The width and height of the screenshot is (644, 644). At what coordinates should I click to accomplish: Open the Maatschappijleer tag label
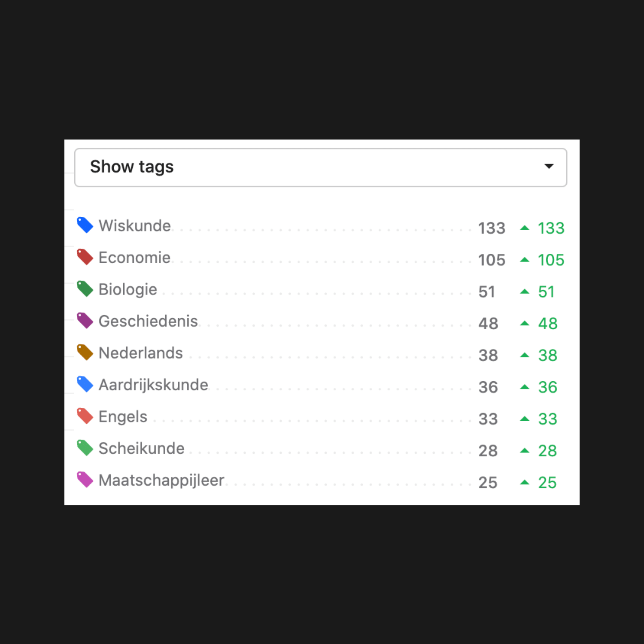click(161, 480)
